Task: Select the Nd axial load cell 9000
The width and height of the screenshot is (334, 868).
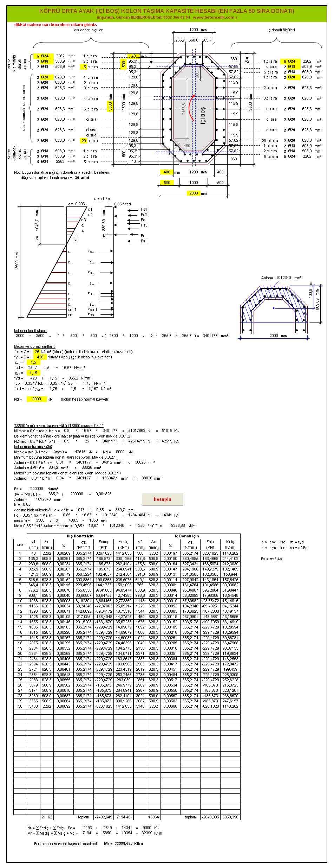Action: coord(37,399)
